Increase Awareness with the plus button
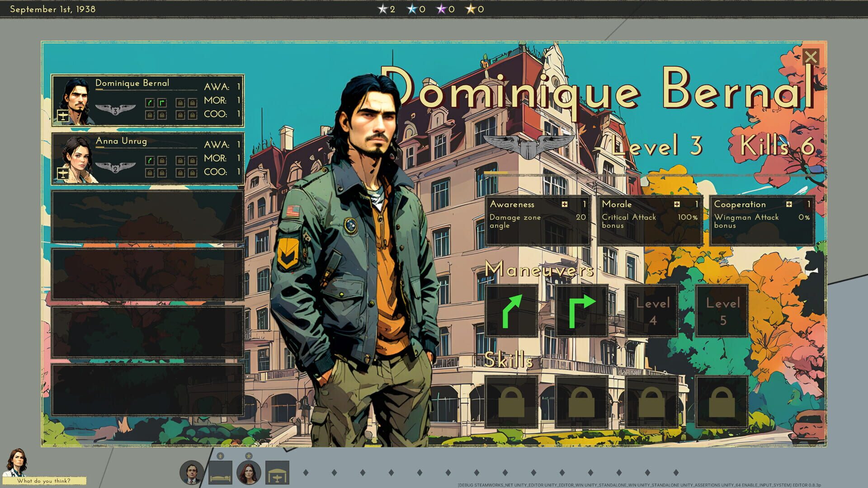 [x=565, y=204]
